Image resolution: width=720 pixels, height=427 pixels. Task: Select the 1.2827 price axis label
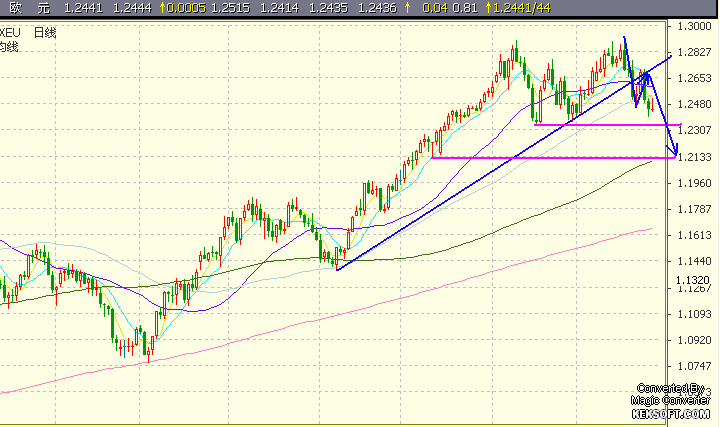(x=694, y=52)
